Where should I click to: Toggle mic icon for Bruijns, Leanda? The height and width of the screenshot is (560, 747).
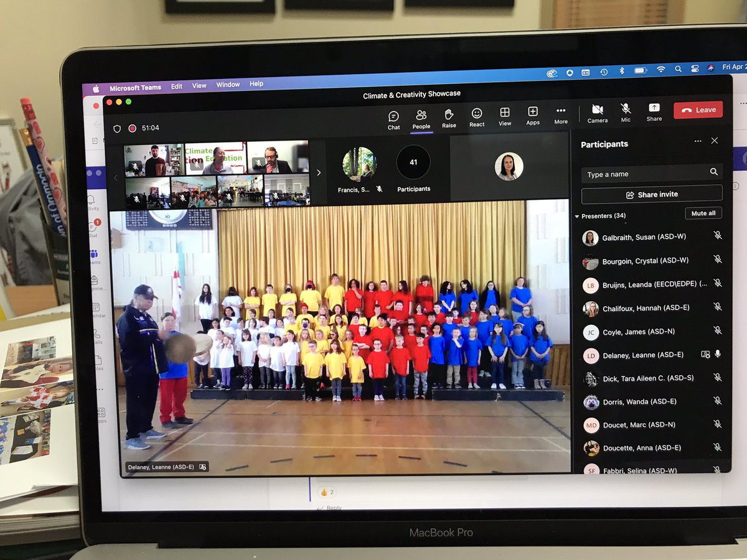[717, 282]
